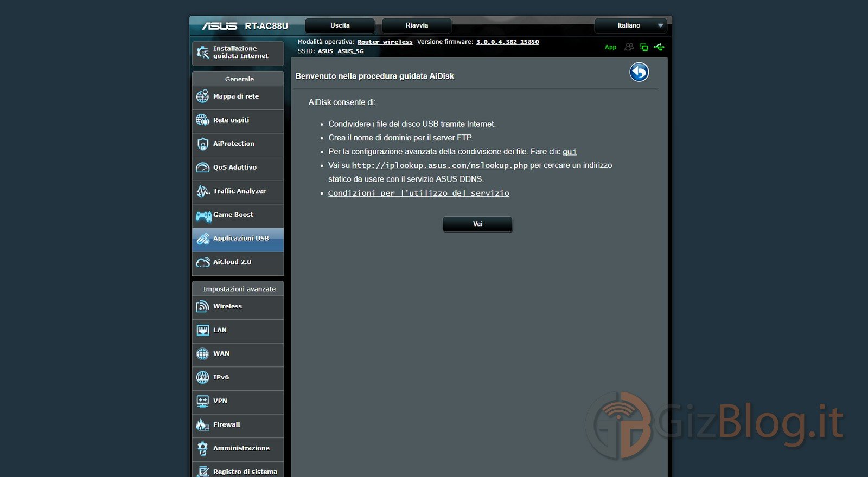Click the ASUS logo

pyautogui.click(x=220, y=26)
